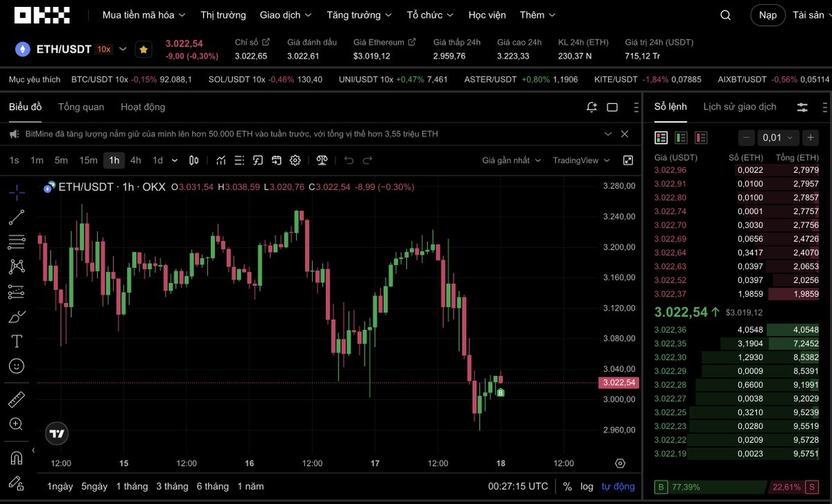832x504 pixels.
Task: Toggle percent scale on chart
Action: (567, 486)
